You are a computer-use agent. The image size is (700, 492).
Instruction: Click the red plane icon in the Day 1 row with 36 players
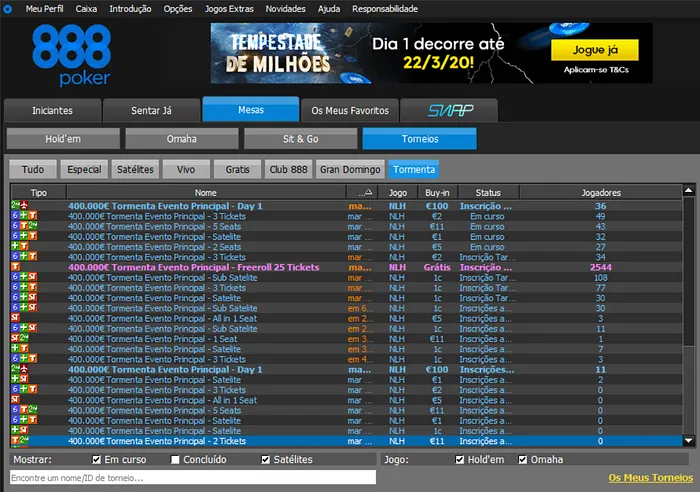pyautogui.click(x=24, y=205)
